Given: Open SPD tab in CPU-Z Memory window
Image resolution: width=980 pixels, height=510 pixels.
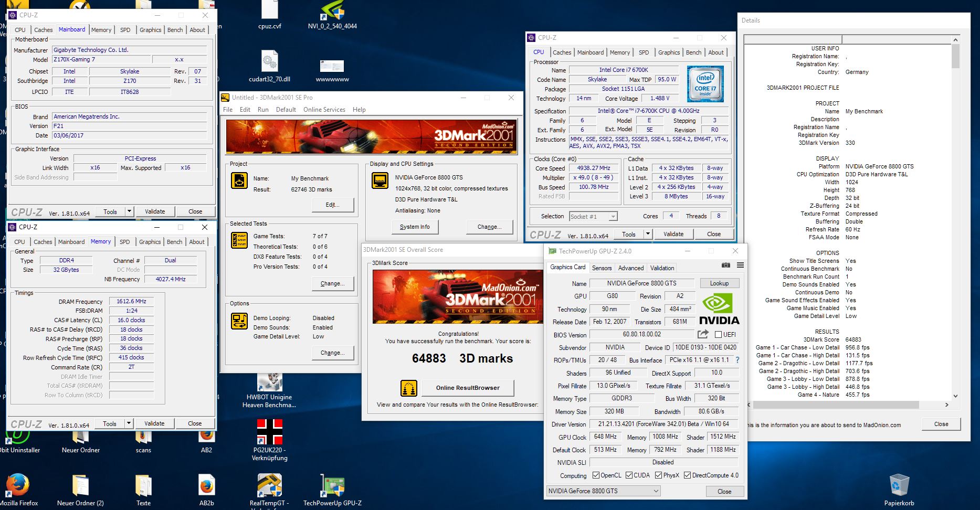Looking at the screenshot, I should pyautogui.click(x=124, y=242).
